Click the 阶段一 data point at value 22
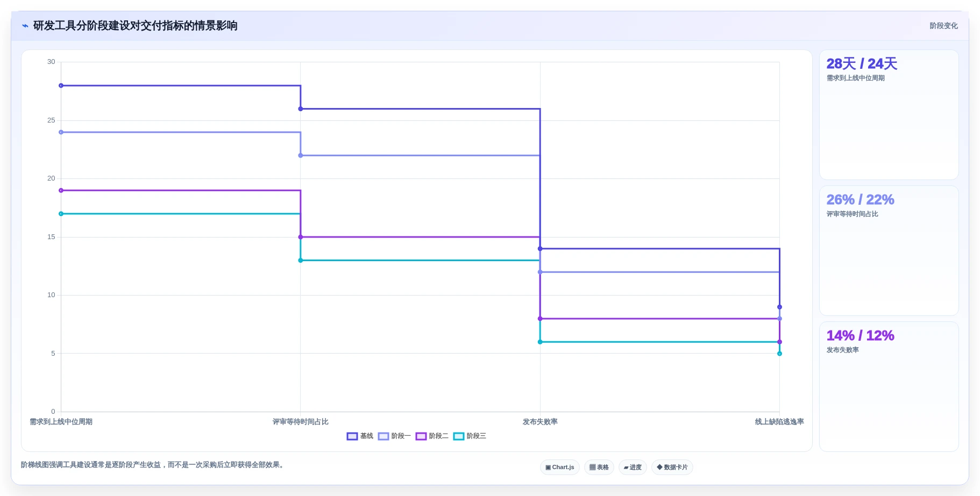 point(301,155)
